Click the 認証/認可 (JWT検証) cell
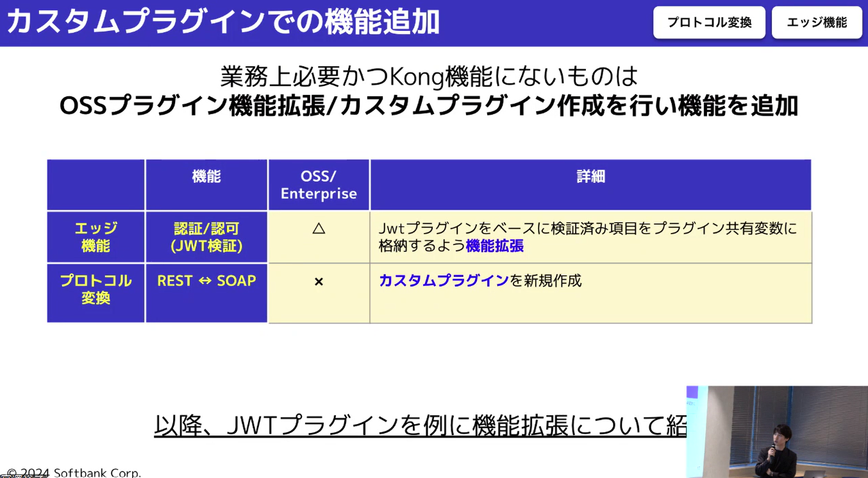 [x=206, y=237]
